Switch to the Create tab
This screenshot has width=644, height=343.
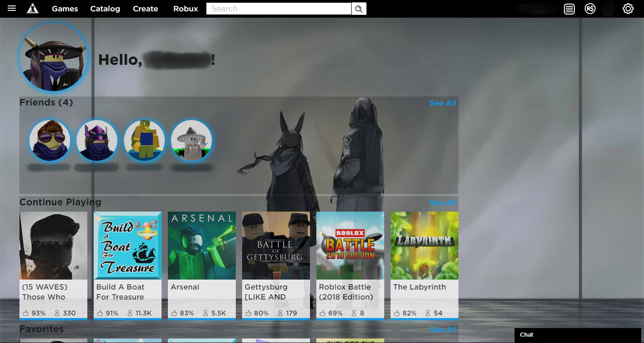click(145, 8)
